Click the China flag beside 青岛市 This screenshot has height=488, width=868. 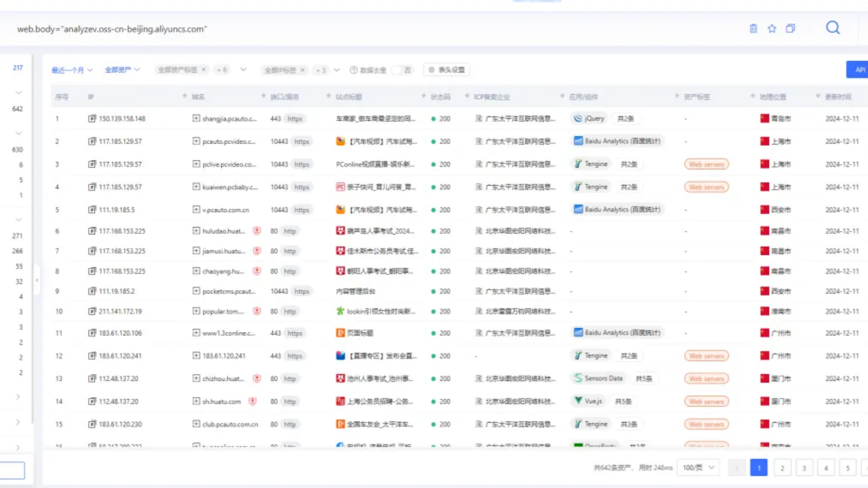(765, 119)
